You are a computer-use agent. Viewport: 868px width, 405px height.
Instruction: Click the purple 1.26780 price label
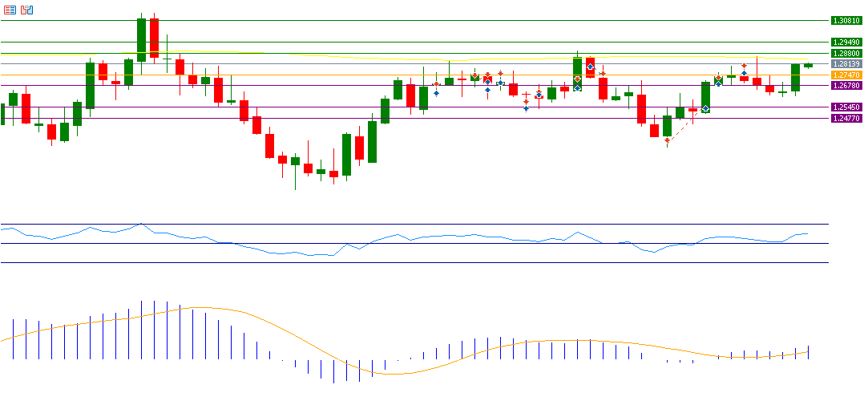[x=846, y=85]
